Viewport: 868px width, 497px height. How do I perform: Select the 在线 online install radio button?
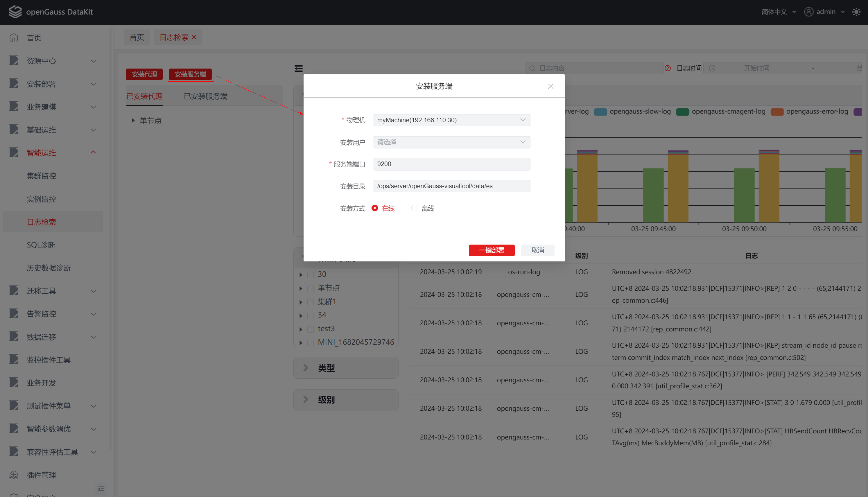pyautogui.click(x=375, y=208)
